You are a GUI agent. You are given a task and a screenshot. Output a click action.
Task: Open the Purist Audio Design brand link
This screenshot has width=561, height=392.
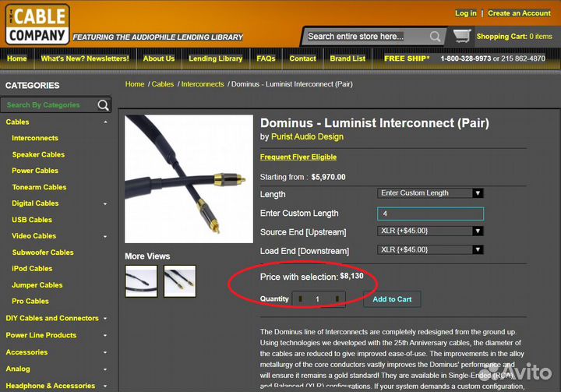point(307,136)
